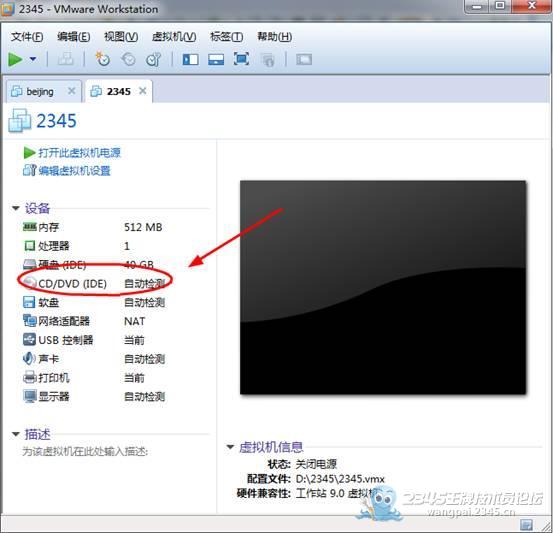Select the 2345 tab
Screen dimensions: 553x533
pos(118,92)
